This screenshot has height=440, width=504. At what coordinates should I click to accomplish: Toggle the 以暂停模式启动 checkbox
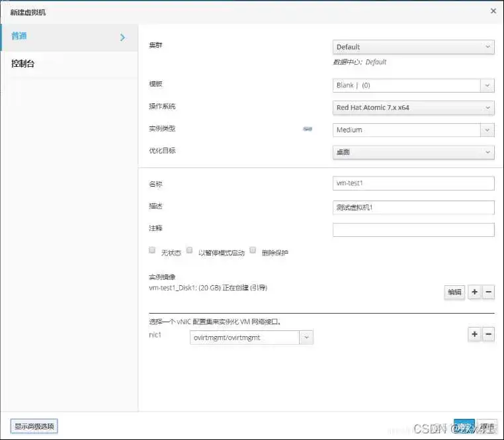point(189,251)
